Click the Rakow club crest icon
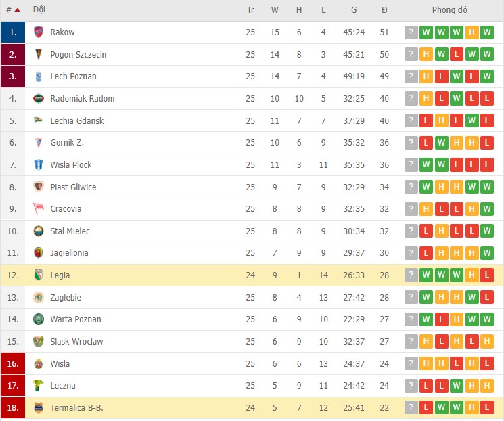The width and height of the screenshot is (504, 421). [x=39, y=32]
